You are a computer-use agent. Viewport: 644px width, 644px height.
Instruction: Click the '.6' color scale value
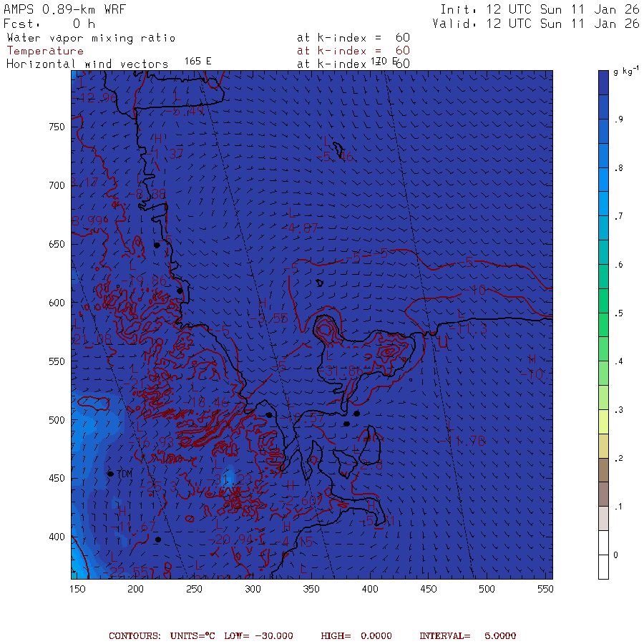[618, 265]
